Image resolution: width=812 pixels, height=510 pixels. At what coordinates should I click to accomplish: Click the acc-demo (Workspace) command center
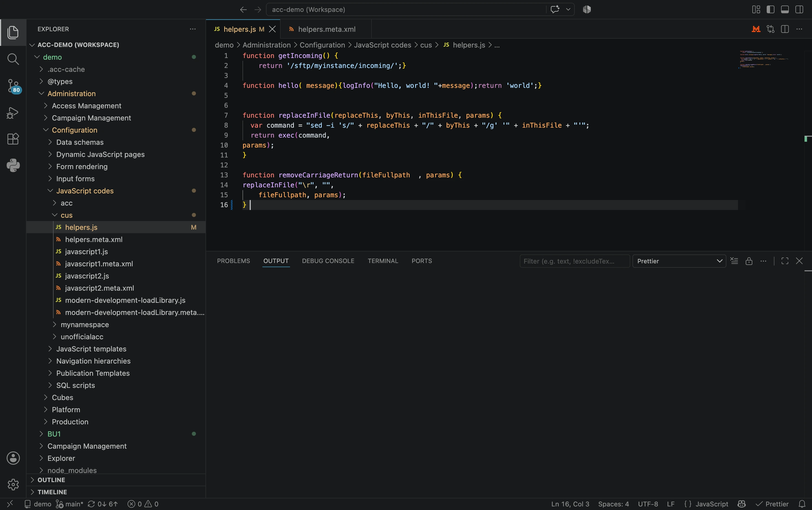click(406, 9)
